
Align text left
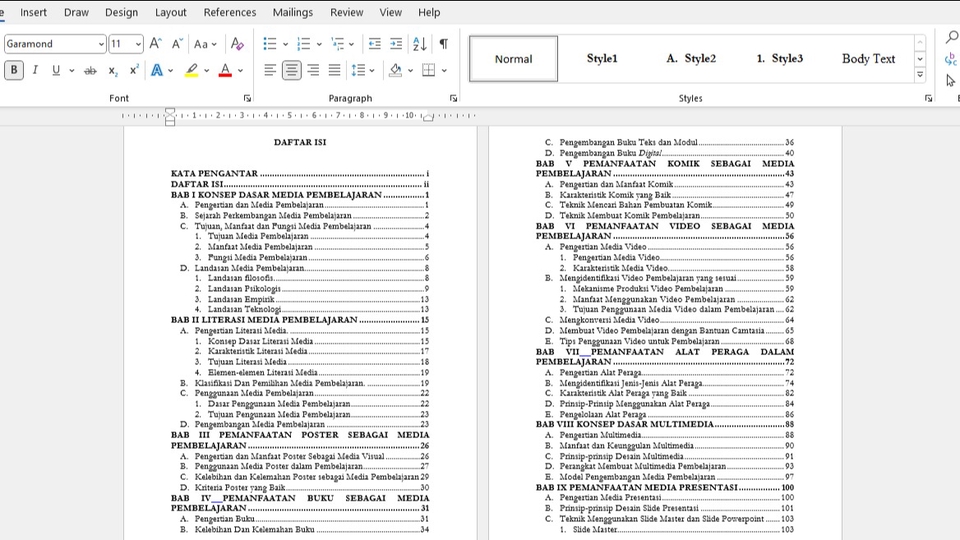270,70
